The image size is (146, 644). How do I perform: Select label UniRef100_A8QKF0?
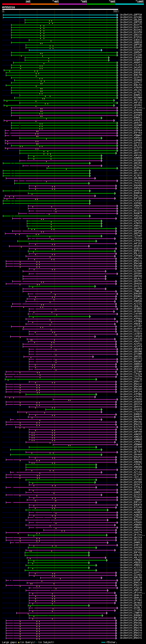(131, 63)
